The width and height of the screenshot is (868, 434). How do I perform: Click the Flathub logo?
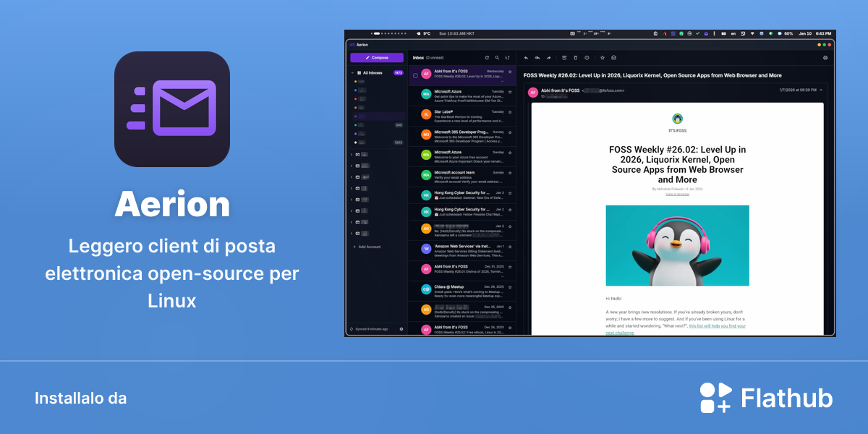(x=766, y=398)
